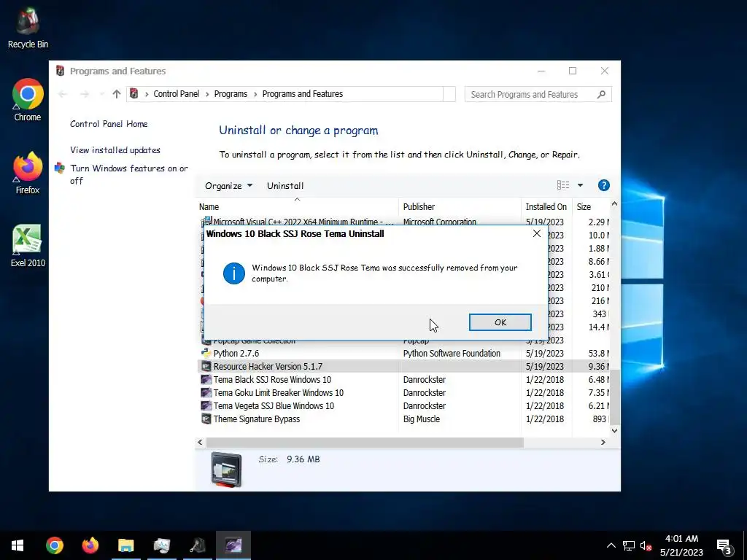Open recent locations dropdown arrow

click(x=101, y=94)
